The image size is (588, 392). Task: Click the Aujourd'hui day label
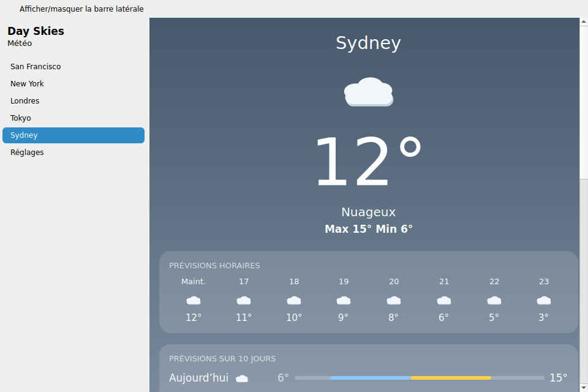pos(198,378)
